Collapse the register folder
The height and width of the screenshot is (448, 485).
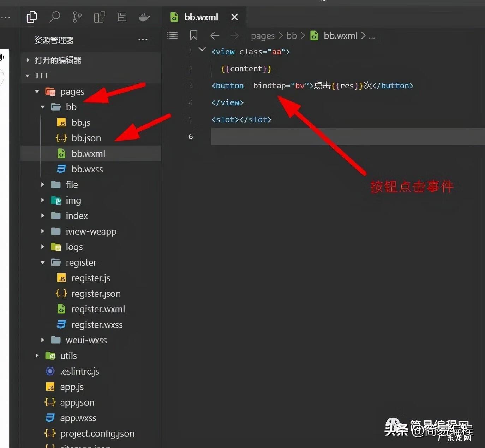pos(42,263)
